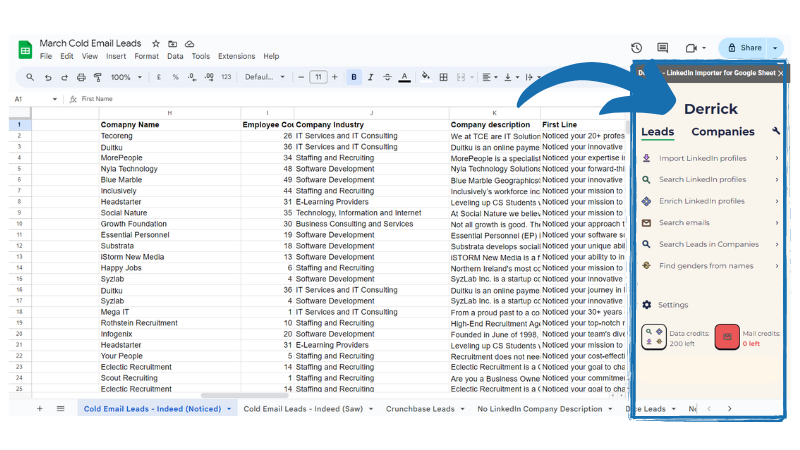
Task: Decrease decimal places
Action: point(192,78)
